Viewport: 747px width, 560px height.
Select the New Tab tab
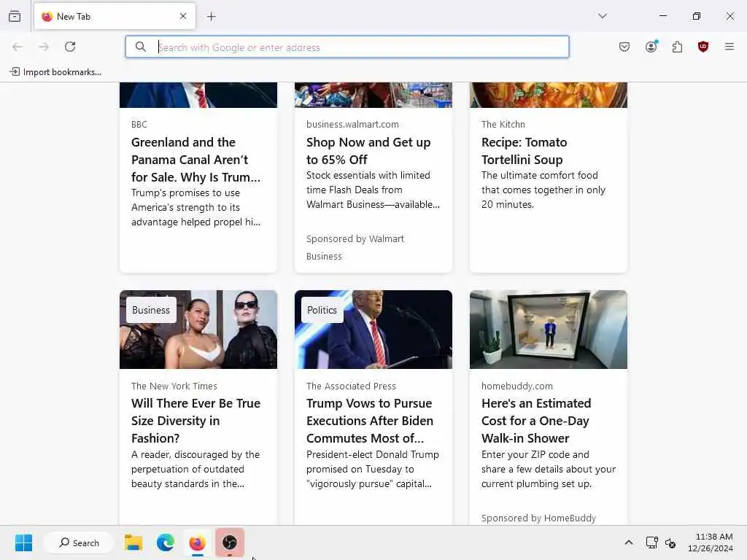pos(115,17)
